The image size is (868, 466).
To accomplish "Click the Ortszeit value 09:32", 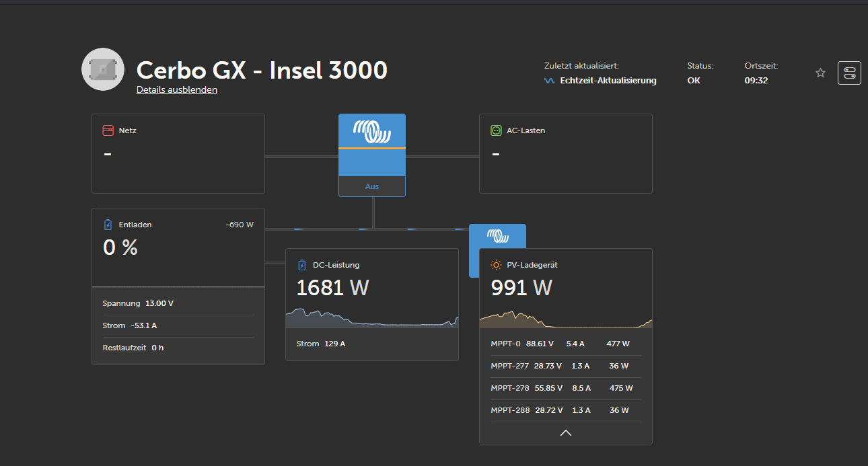I will (x=756, y=81).
